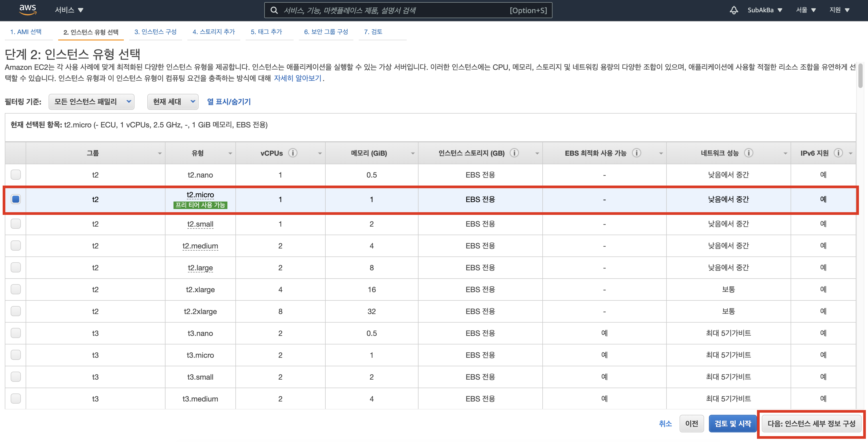Click the 네트워크 성능 info icon
The width and height of the screenshot is (868, 442).
[x=748, y=153]
